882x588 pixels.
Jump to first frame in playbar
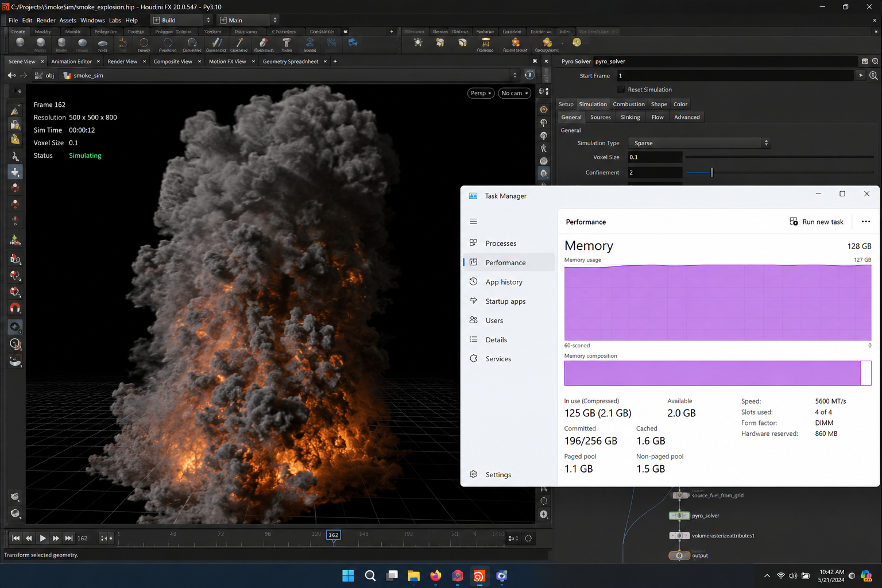16,538
